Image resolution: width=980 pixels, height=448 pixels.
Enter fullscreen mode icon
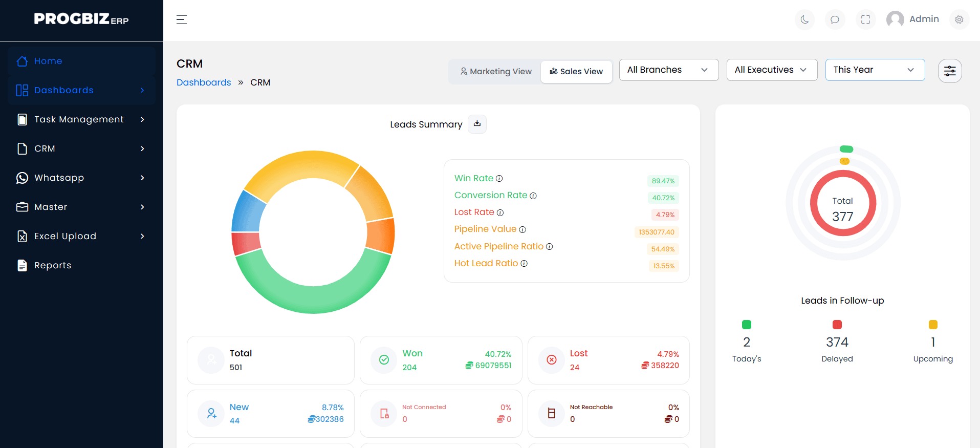coord(865,19)
